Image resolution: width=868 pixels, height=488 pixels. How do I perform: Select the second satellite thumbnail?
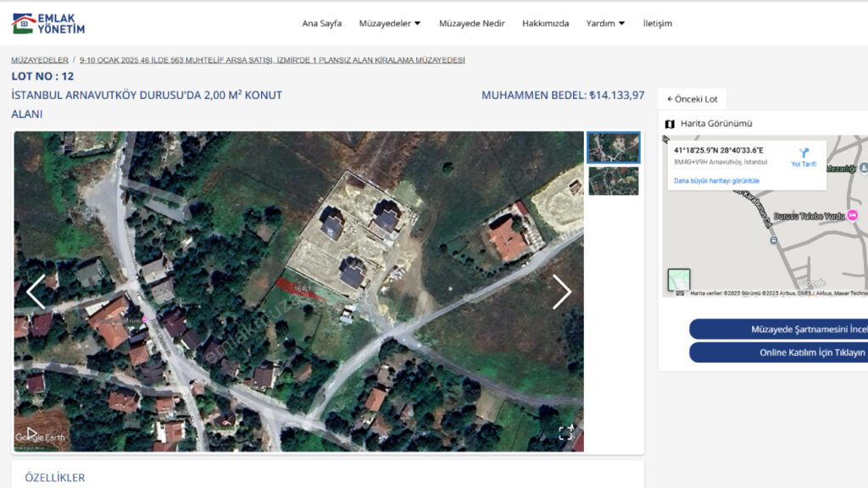click(x=614, y=181)
